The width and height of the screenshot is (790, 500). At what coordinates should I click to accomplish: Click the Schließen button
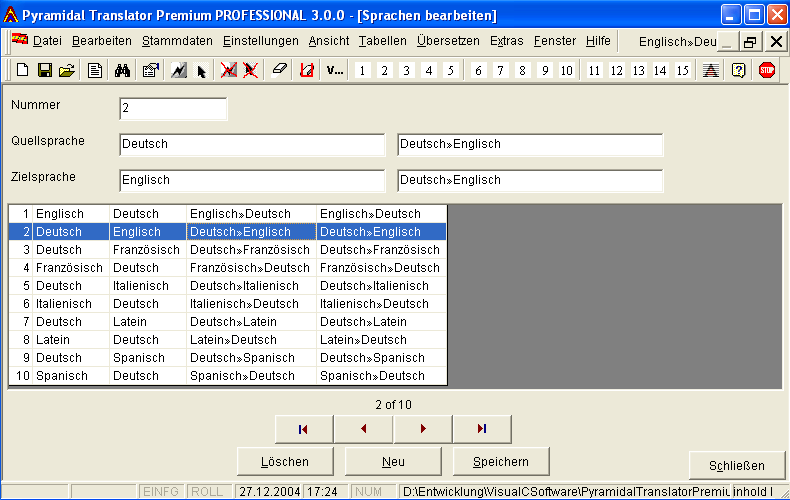point(736,466)
